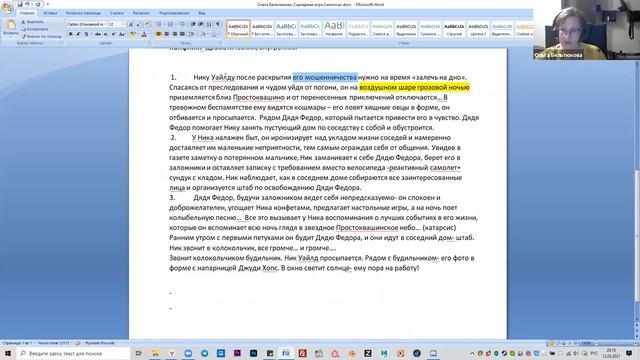Toggle show paragraph marks
Screen dimensions: 640x360
218,24
